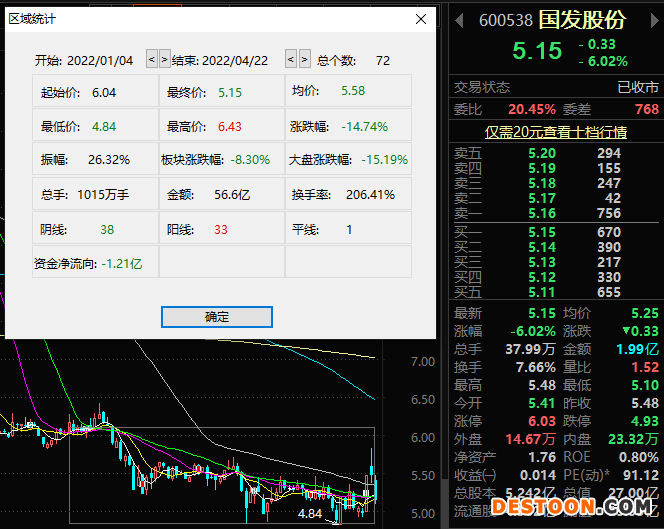Click next arrow for end date
Screen dimensions: 664x529
click(x=304, y=60)
